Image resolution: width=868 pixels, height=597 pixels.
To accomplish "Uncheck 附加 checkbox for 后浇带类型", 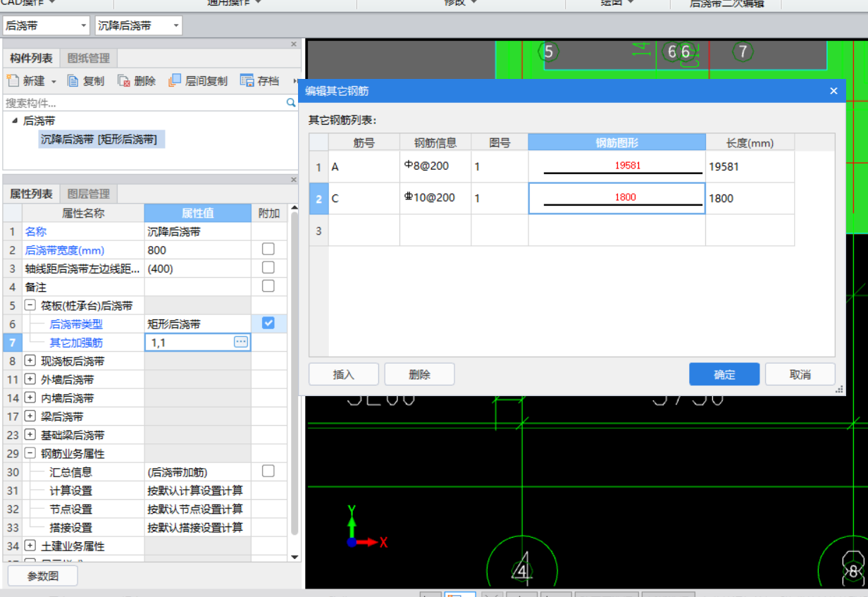I will pyautogui.click(x=268, y=323).
